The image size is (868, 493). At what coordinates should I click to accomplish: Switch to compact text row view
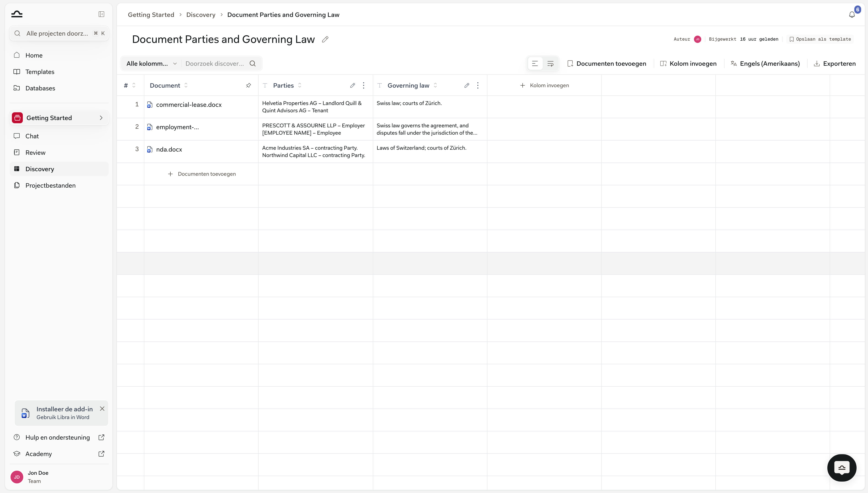click(535, 64)
